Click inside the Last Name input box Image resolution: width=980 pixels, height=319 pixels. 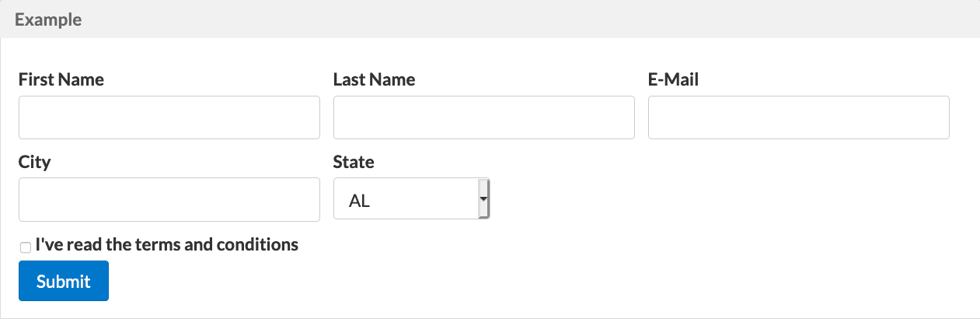484,117
